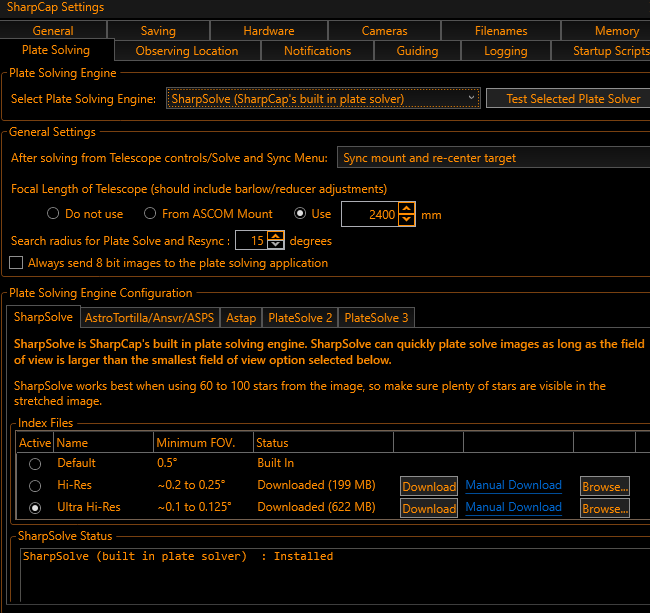Open Manual Download link for Hi-Res
This screenshot has height=613, width=650.
(513, 485)
